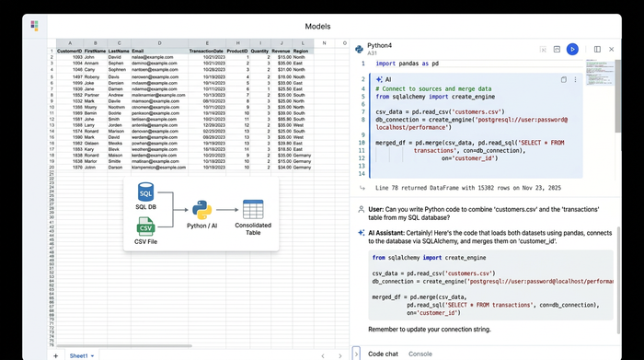Click the previous sheet arrow
Screen dimensions: 644x360
click(323, 356)
